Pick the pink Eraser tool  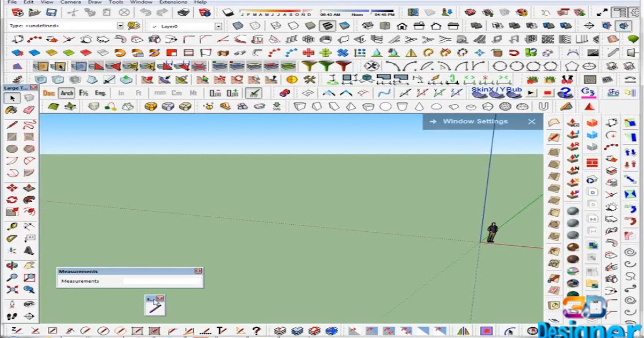[x=29, y=110]
